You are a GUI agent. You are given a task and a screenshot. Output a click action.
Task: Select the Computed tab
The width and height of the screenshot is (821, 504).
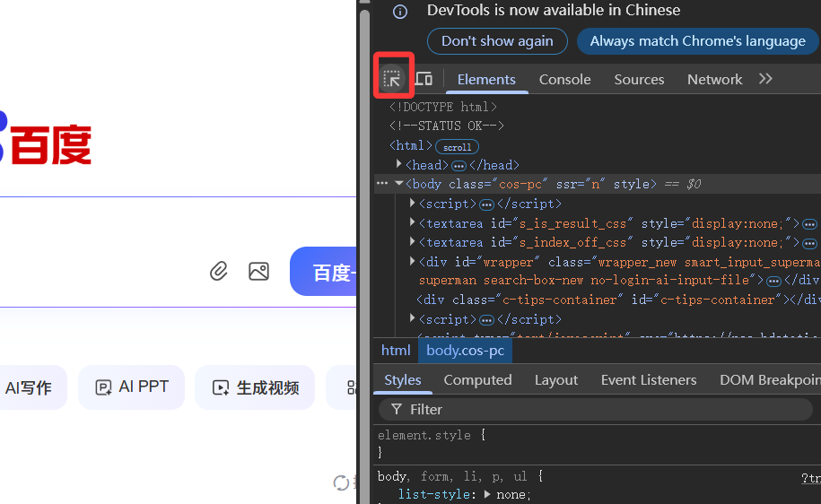[477, 380]
